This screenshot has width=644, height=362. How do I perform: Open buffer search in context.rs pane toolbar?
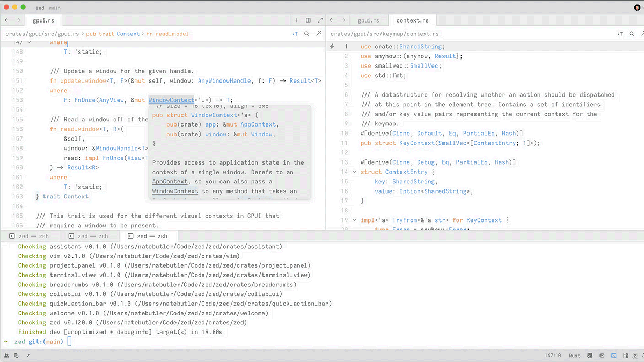(x=631, y=34)
